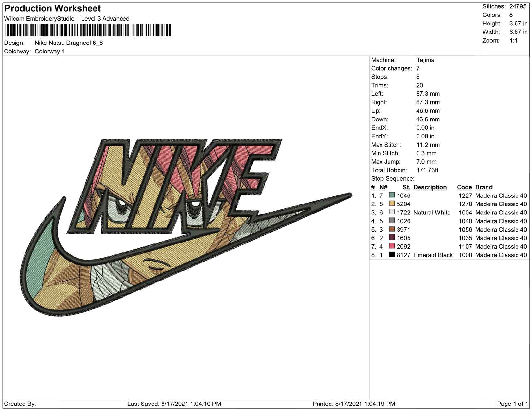Click the Down value '46.6 mm'
The image size is (532, 409).
(428, 119)
